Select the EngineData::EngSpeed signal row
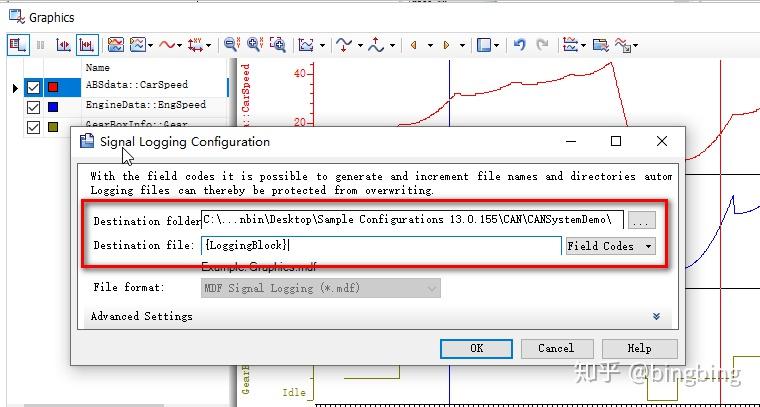 pos(126,107)
